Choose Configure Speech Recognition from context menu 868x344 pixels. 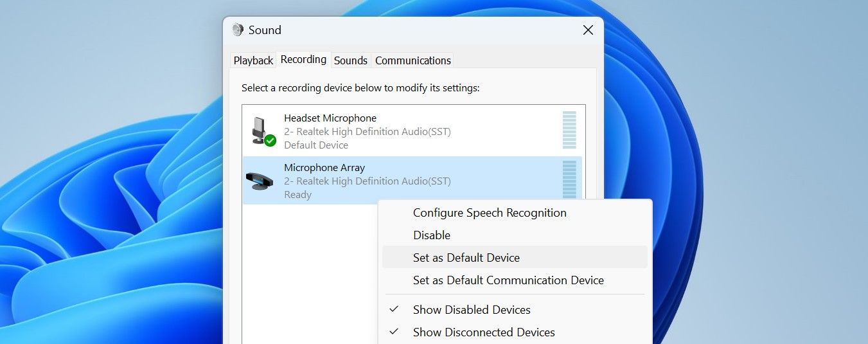(x=490, y=213)
